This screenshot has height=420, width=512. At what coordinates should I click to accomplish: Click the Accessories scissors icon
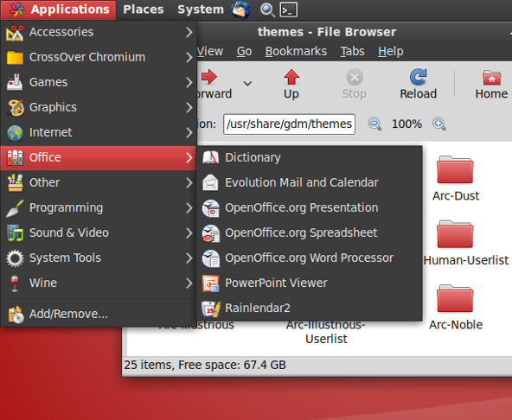15,33
